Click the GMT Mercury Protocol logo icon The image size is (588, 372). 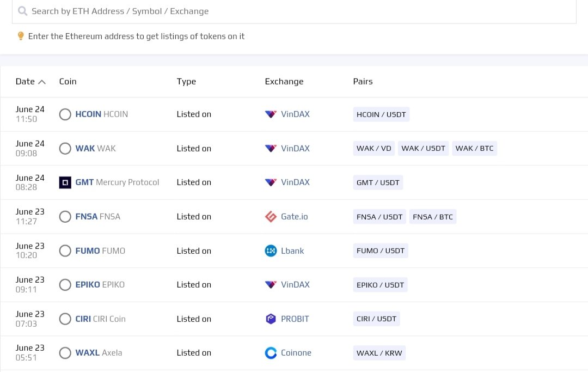tap(65, 182)
